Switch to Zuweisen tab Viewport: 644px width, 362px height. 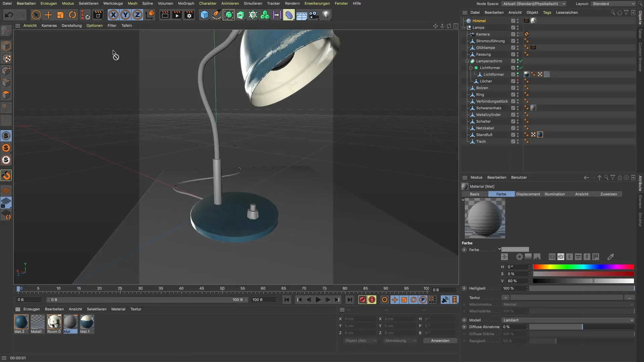coord(608,194)
